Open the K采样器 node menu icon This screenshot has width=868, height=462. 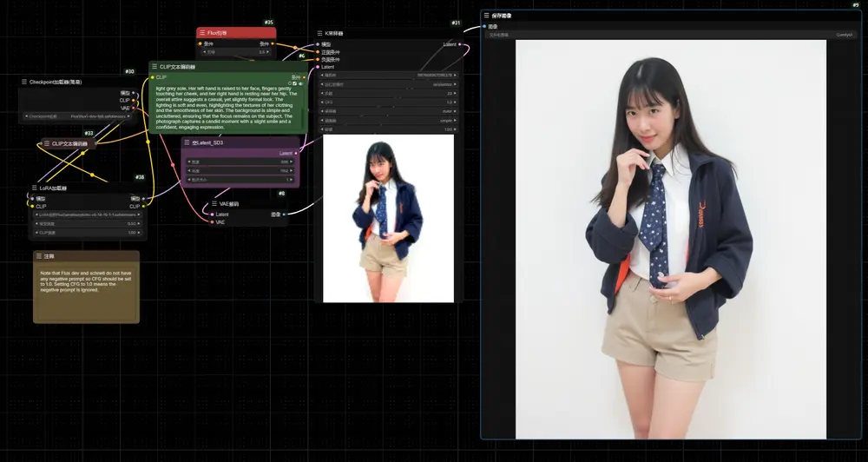(320, 33)
